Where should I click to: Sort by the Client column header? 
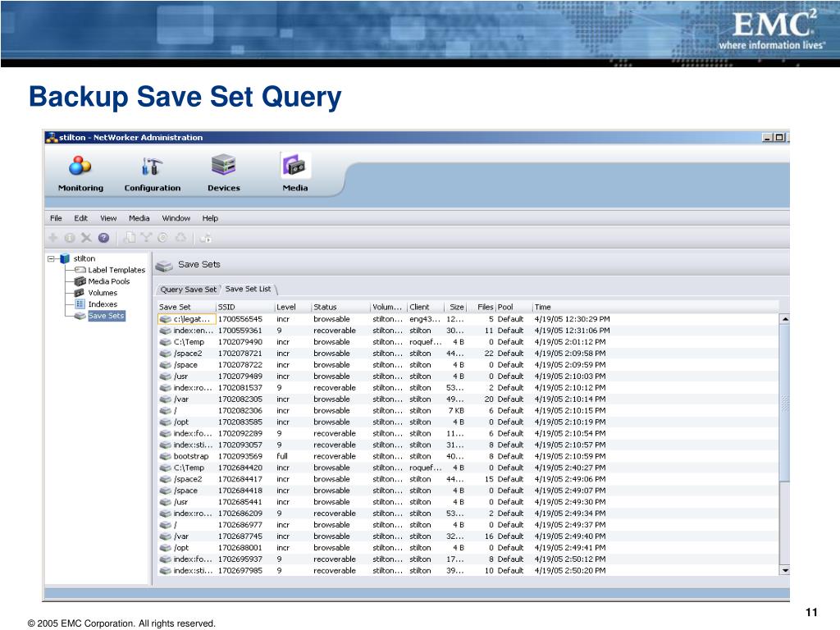point(426,307)
